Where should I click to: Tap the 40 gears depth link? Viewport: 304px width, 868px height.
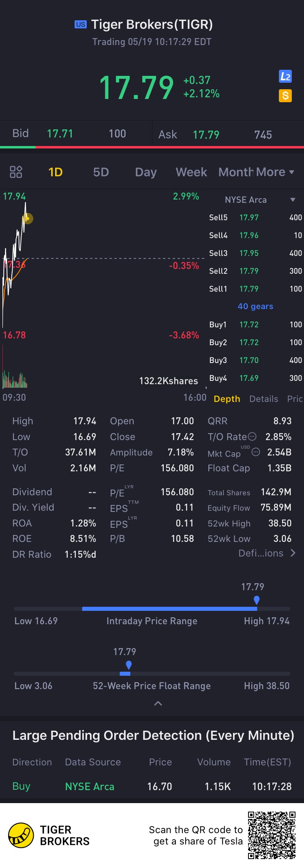tap(255, 306)
